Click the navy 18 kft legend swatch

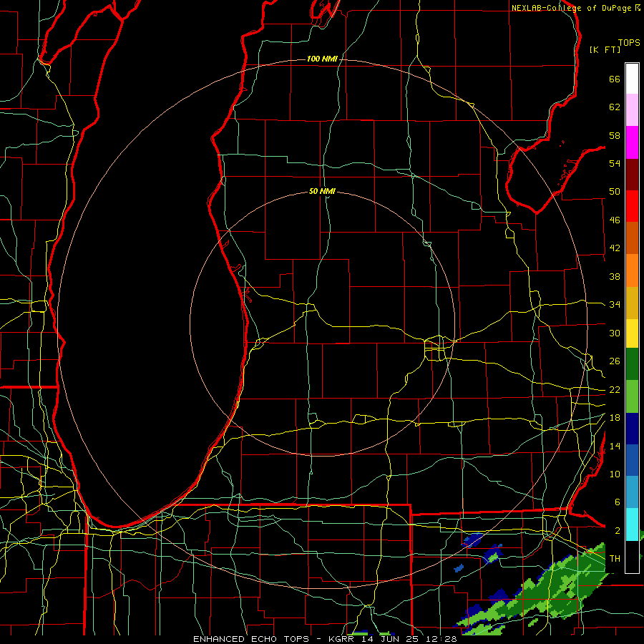coord(632,429)
